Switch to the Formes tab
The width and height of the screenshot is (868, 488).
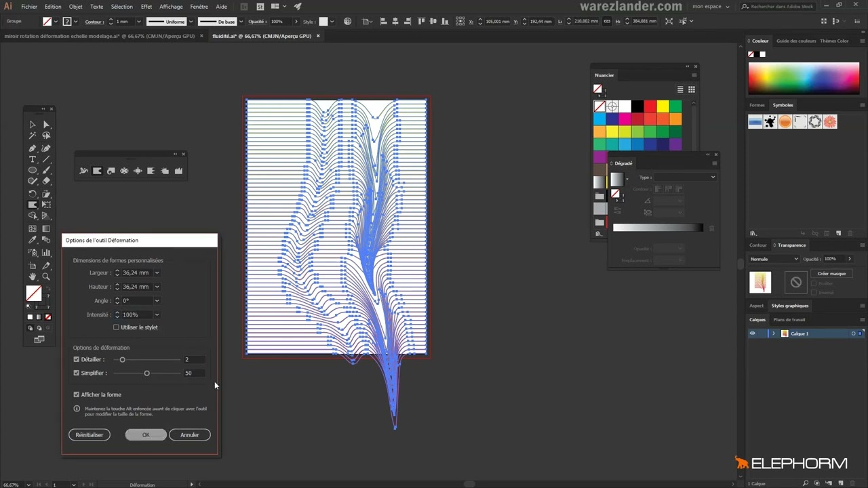757,105
